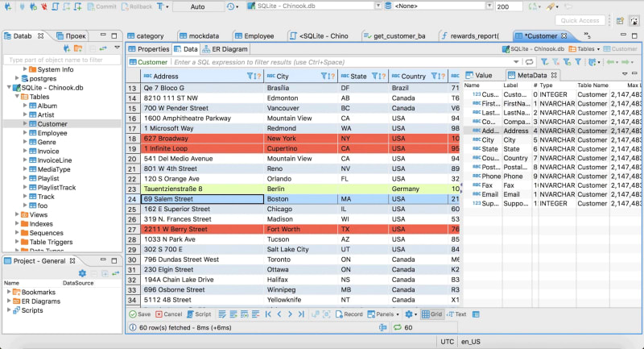The width and height of the screenshot is (644, 349).
Task: Click the Cancel changes button
Action: [169, 314]
